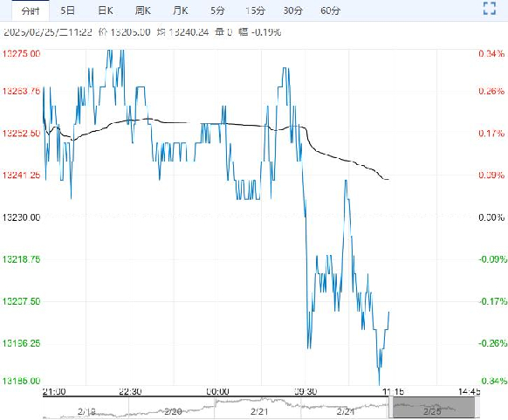Click the 0.00% baseline label on right axis

(491, 217)
